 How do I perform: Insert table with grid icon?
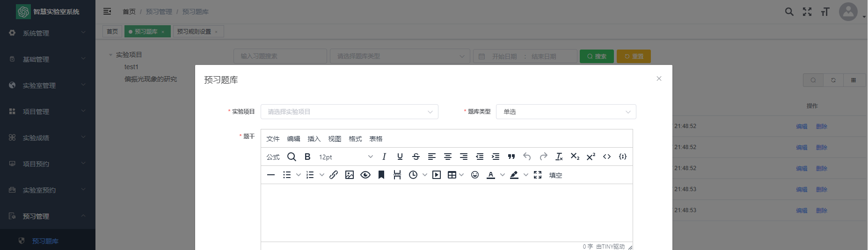click(x=452, y=175)
